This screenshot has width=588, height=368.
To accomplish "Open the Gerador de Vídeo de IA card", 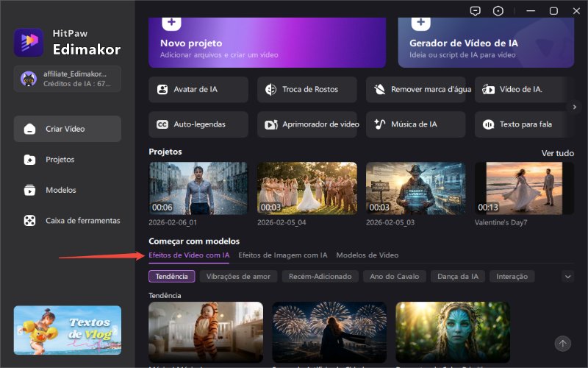I will pos(486,43).
